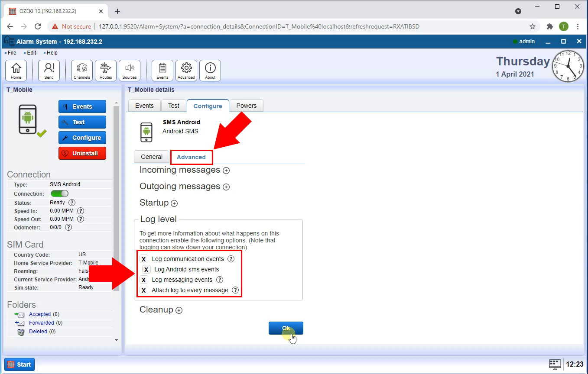Bookmark this page with the star icon

point(533,26)
